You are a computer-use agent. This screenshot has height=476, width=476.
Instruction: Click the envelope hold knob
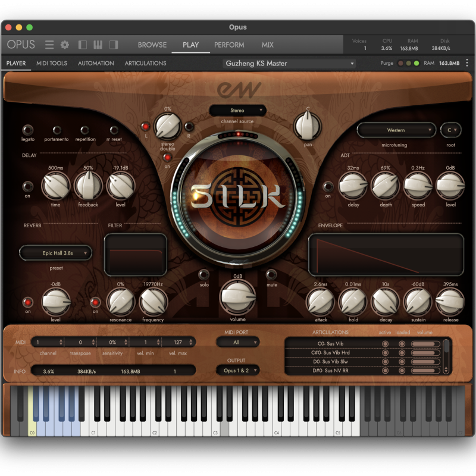(353, 302)
